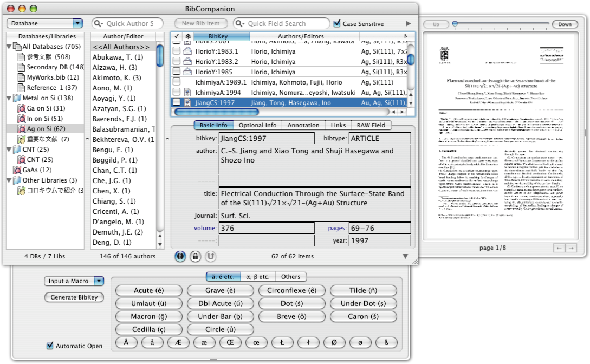Viewport: 590px width, 364px height.
Task: Click the Up button in preview window
Action: (x=436, y=24)
